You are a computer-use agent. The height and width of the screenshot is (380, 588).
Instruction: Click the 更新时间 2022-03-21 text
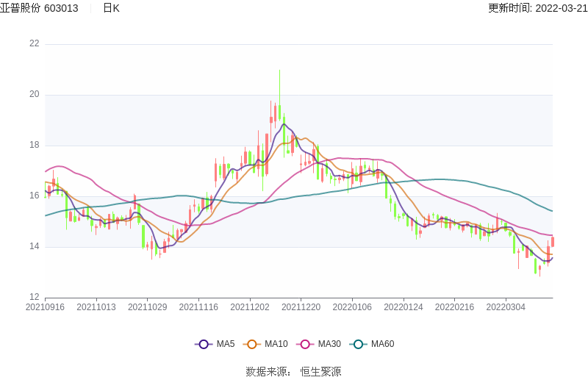pyautogui.click(x=537, y=8)
